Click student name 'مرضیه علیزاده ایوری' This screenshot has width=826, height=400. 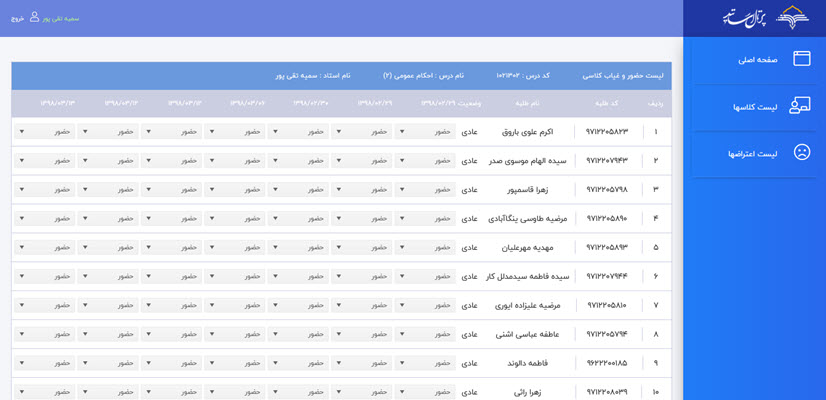click(x=527, y=306)
